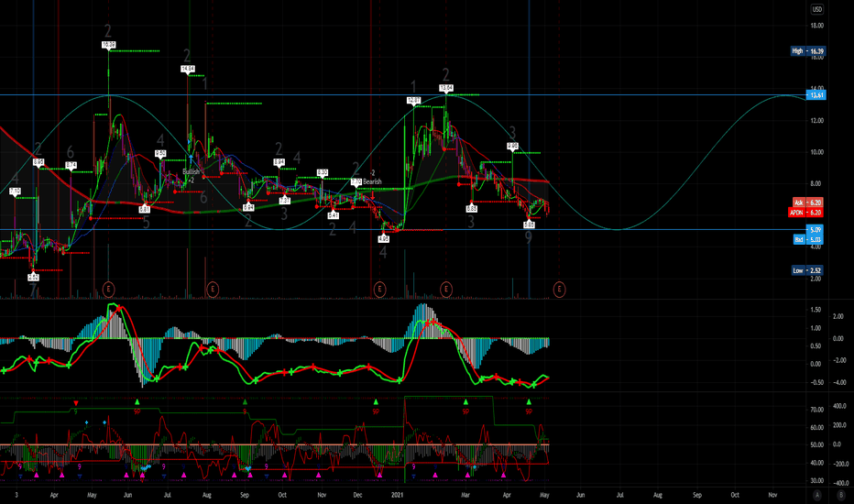Click the 2.62 pivot low label

pyautogui.click(x=34, y=277)
